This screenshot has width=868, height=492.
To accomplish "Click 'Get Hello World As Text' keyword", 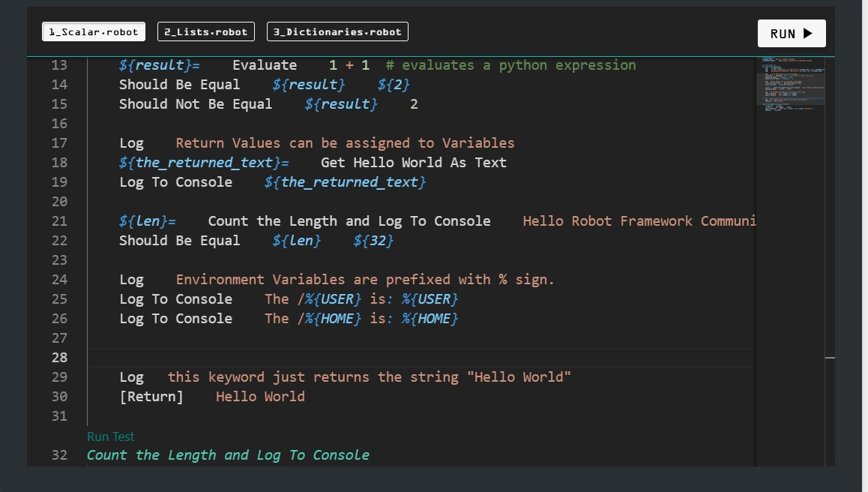I will pos(414,162).
